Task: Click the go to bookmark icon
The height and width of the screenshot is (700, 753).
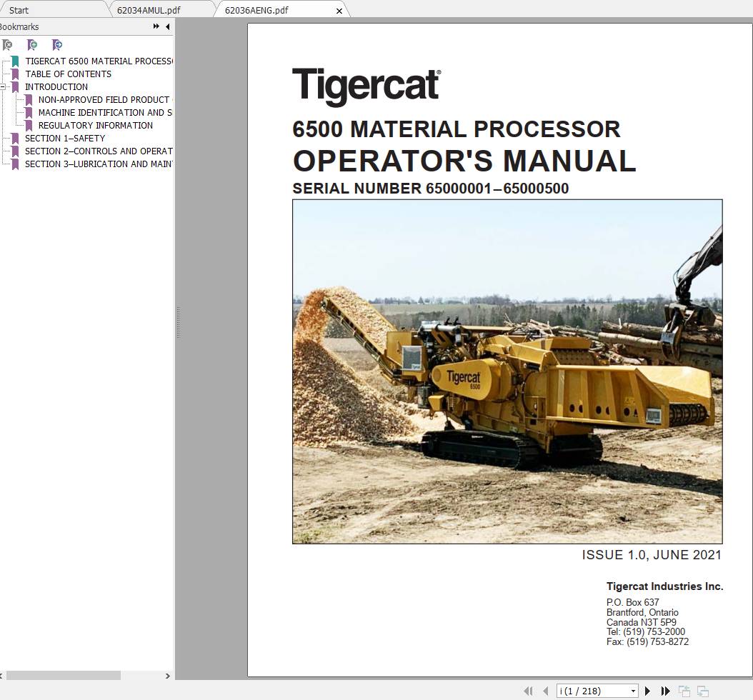Action: 57,44
